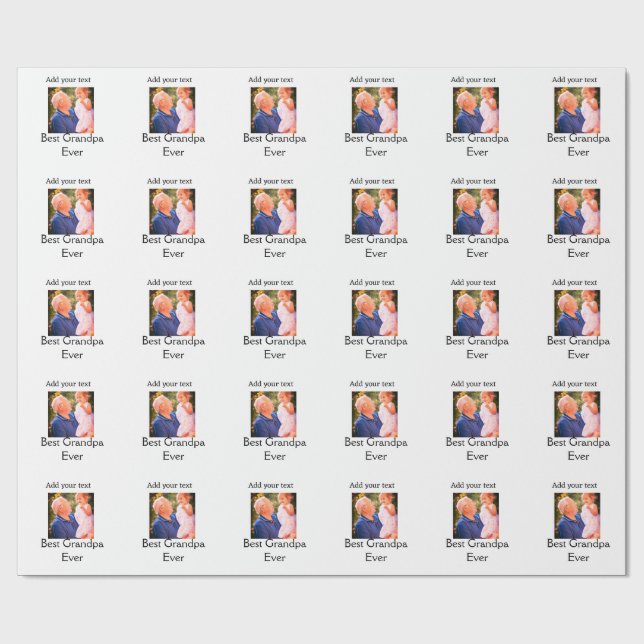Select the photo in third row, fifth column
644x644 pixels.
477,312
